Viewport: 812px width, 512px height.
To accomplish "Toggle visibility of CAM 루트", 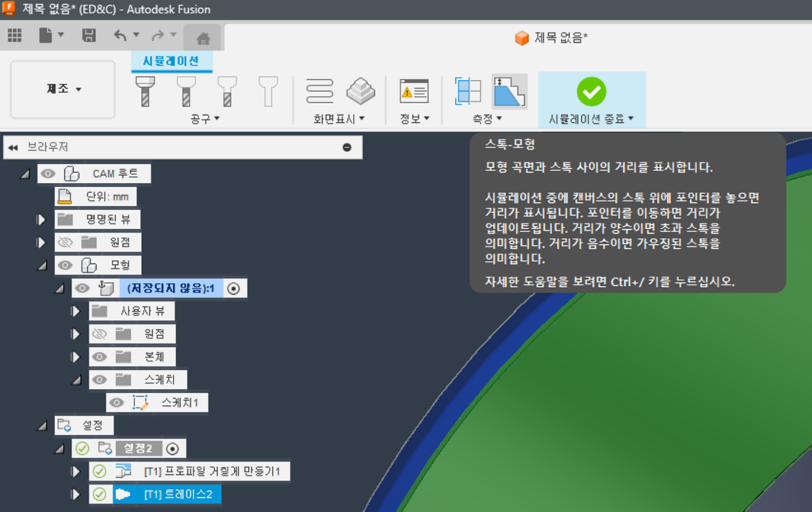I will pyautogui.click(x=48, y=174).
